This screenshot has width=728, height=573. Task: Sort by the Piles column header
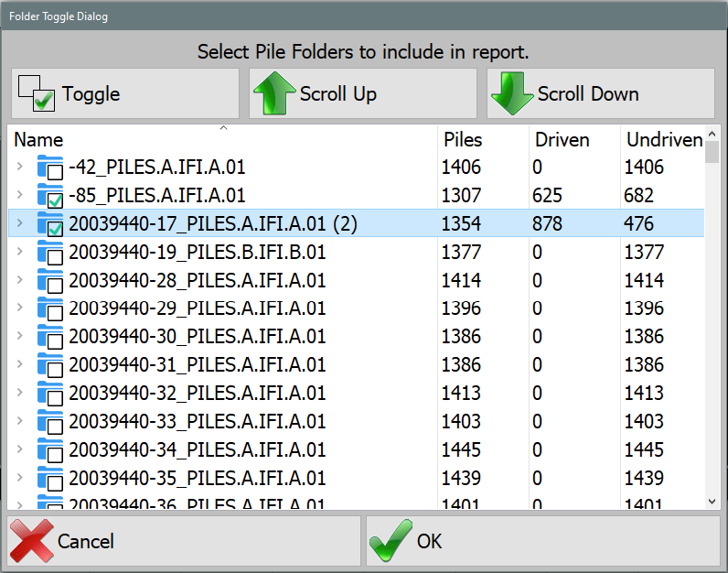coord(483,139)
